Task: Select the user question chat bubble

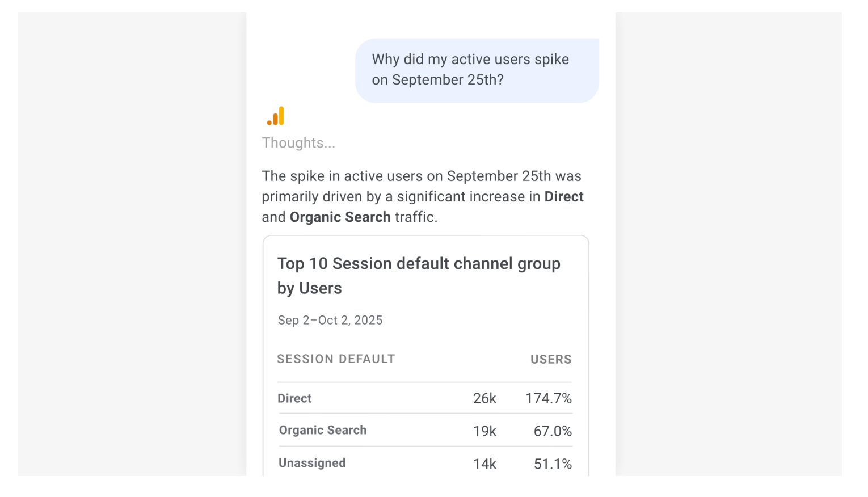Action: (x=477, y=70)
